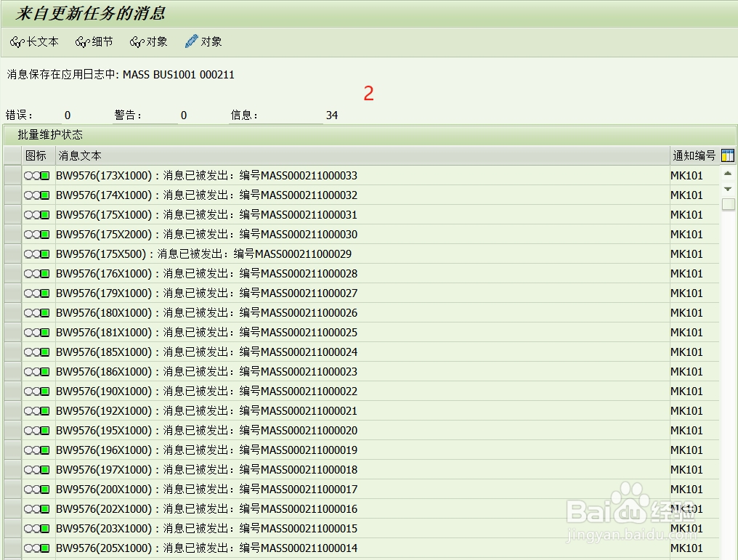The image size is (738, 560).
Task: Click the vertical scrollbar thumb
Action: tap(727, 205)
